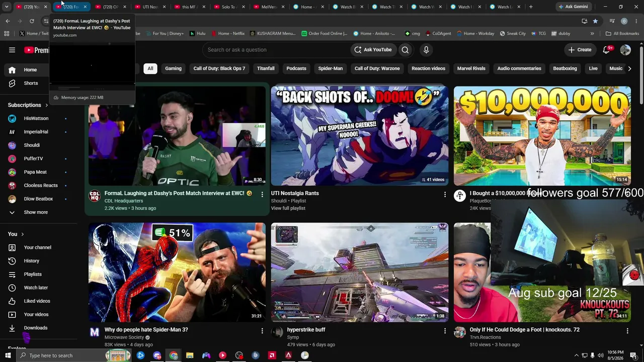Open options for the hyperstrike buff video
The image size is (644, 362).
click(445, 331)
